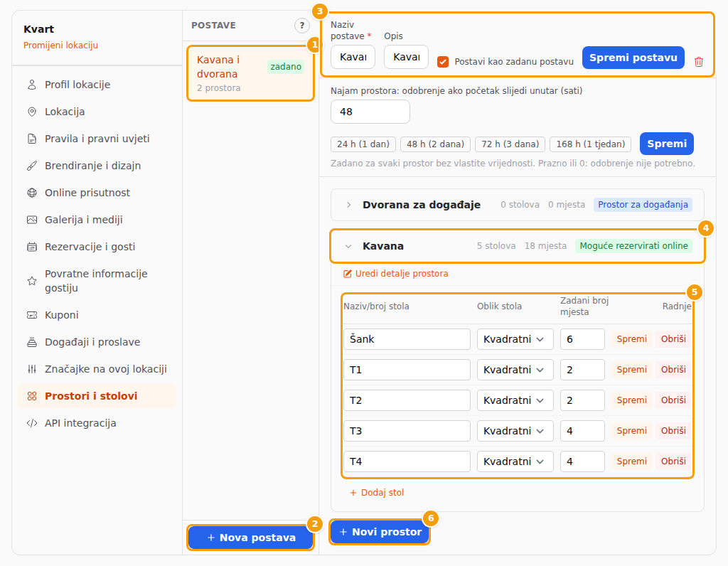Screen dimensions: 728x566
Task: Delete table T4 with Obriši
Action: (x=673, y=461)
